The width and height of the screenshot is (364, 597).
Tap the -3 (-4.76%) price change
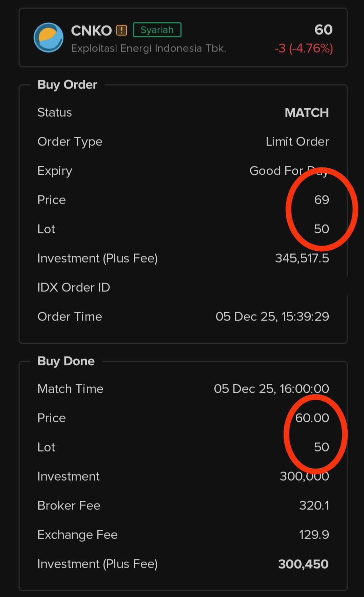pos(304,49)
